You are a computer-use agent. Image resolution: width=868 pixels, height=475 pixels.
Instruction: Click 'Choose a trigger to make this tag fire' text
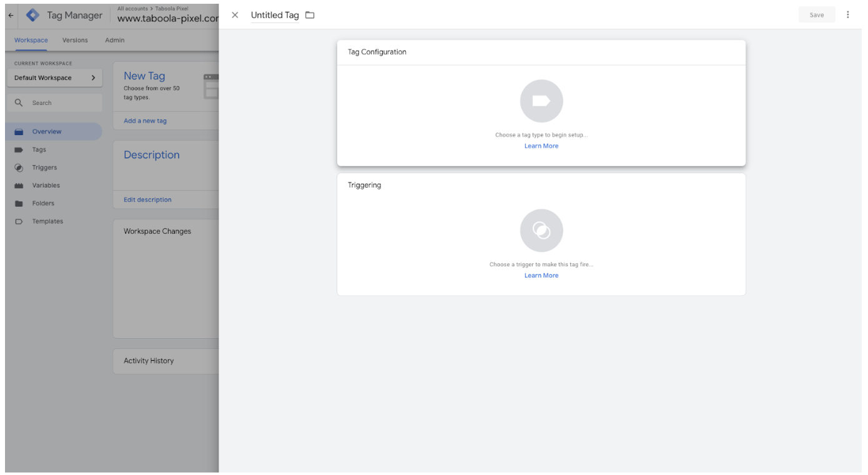tap(541, 264)
